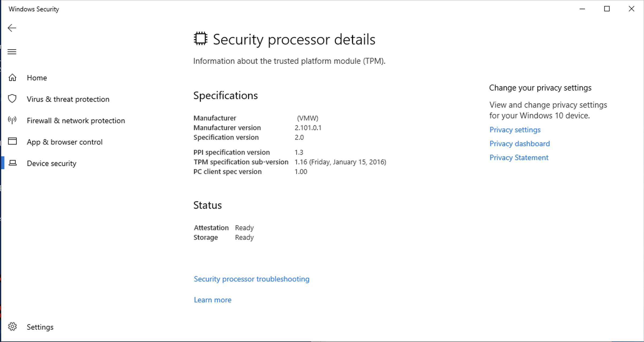
Task: Open the Privacy settings link
Action: pyautogui.click(x=515, y=130)
